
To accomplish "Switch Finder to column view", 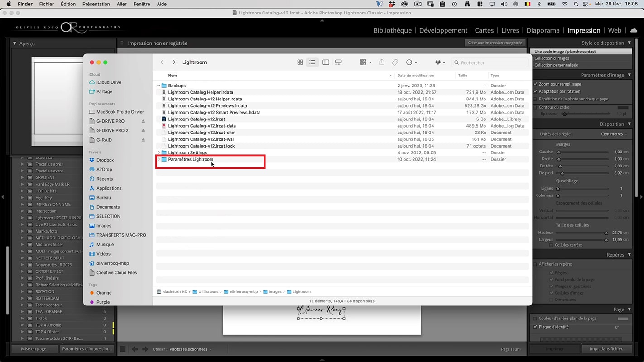I will [x=326, y=62].
